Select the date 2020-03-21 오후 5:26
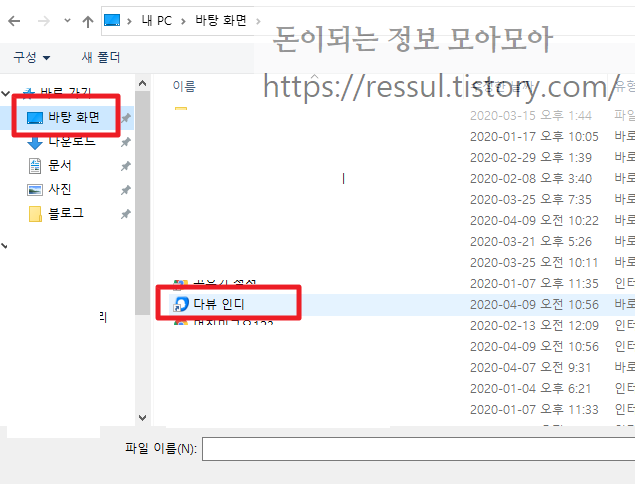This screenshot has height=484, width=635. click(531, 242)
